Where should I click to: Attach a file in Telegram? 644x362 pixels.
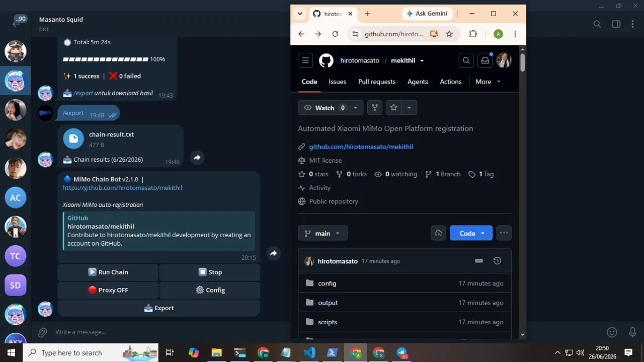pos(43,332)
